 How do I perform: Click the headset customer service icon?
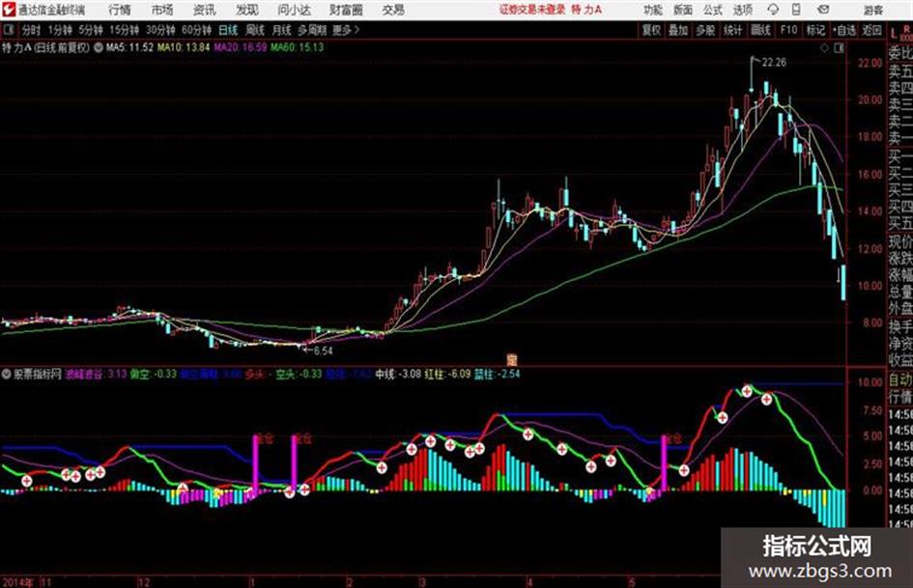[773, 10]
